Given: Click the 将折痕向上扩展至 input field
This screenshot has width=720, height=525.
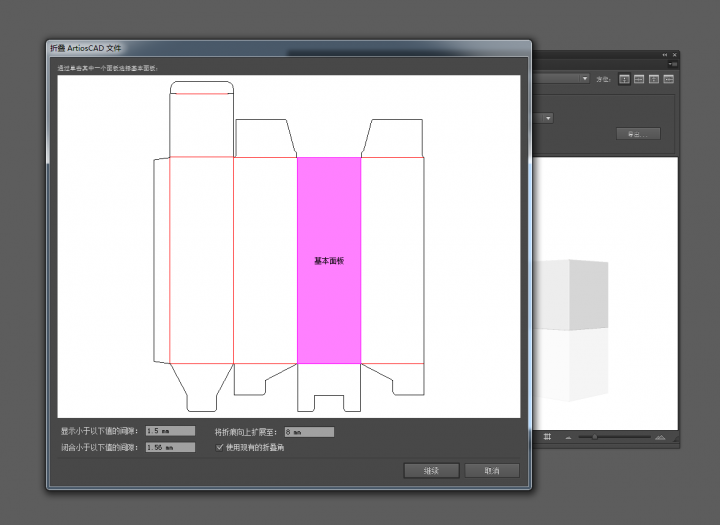Looking at the screenshot, I should 308,431.
